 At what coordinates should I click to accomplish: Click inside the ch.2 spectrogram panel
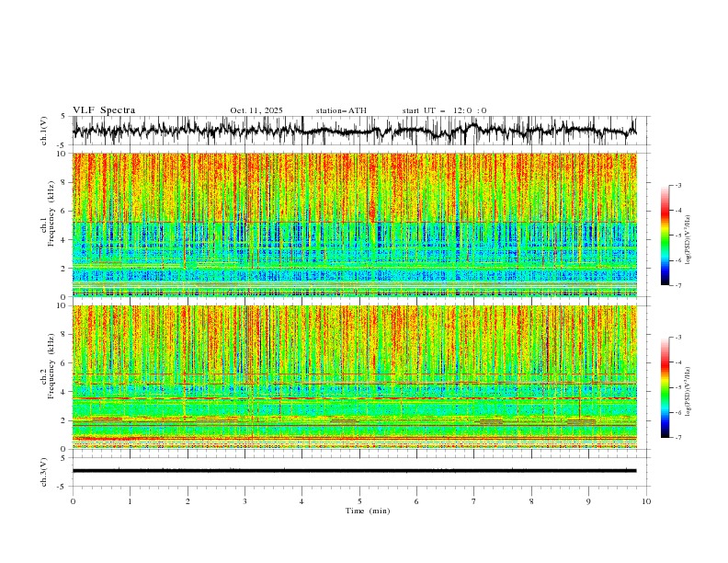355,377
